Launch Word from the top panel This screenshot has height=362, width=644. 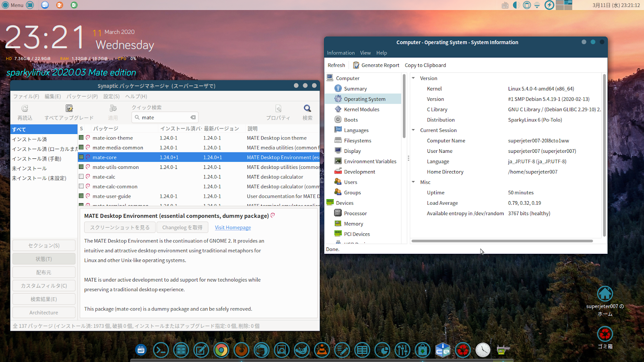pyautogui.click(x=45, y=5)
